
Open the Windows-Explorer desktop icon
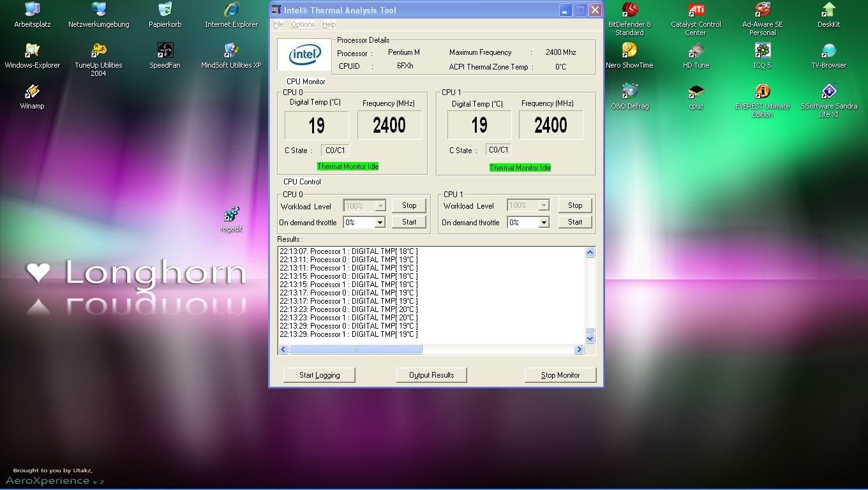point(32,56)
